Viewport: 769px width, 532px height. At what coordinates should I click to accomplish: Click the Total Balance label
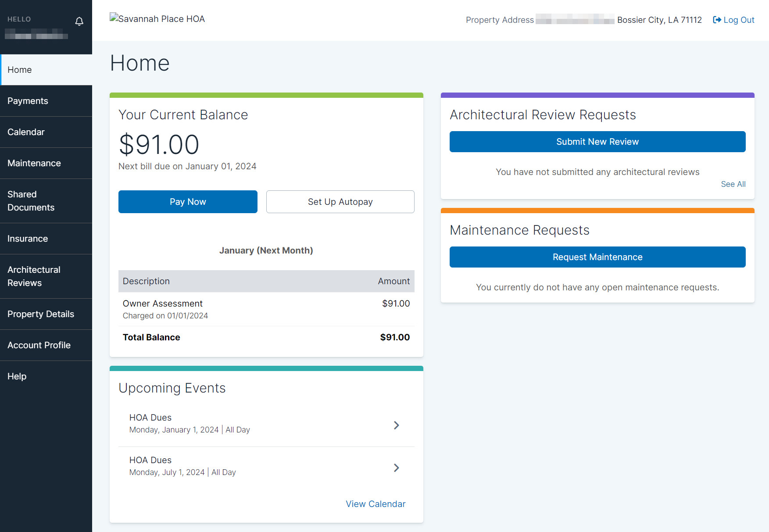[x=151, y=337]
